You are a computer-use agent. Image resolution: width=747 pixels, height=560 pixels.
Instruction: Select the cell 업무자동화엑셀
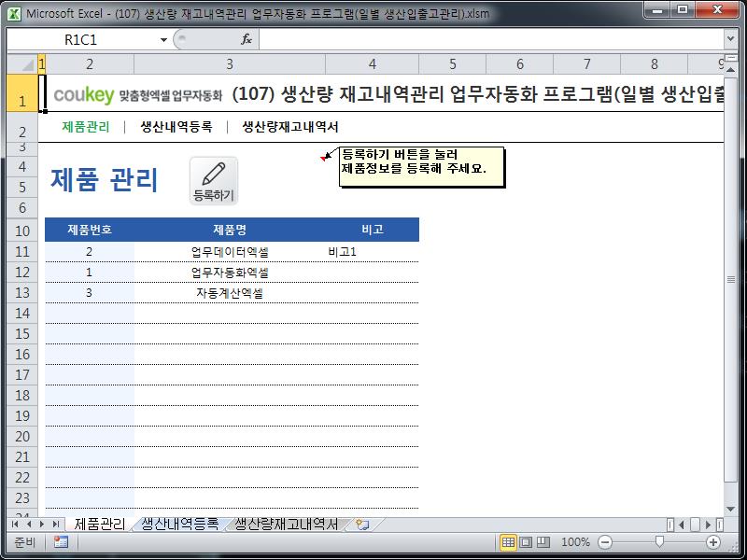230,273
